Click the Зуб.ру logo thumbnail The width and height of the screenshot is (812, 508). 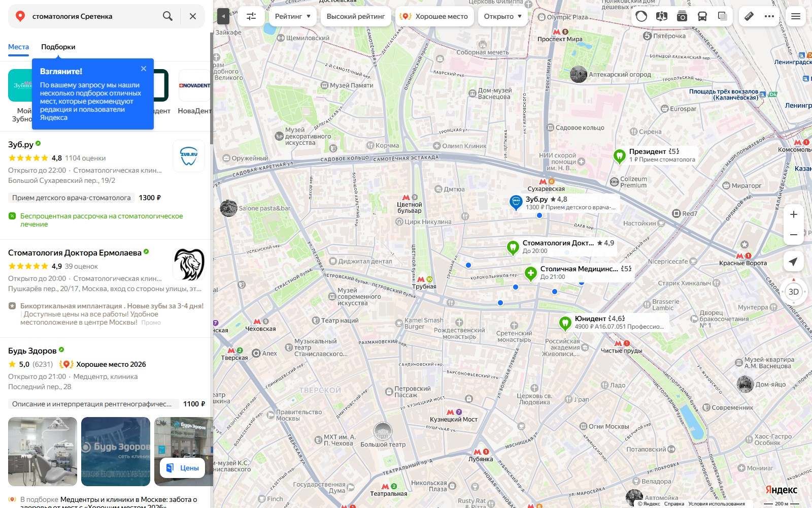tap(189, 156)
